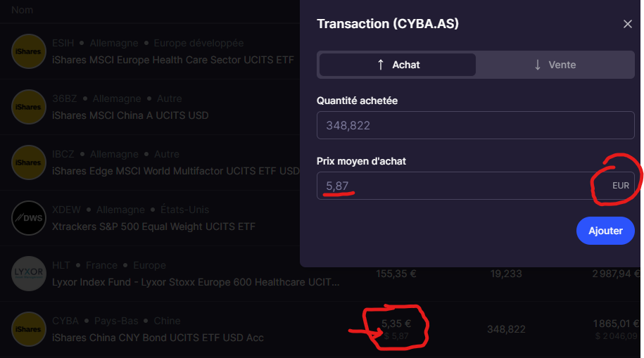Viewport: 644px width, 358px height.
Task: Click the Lyxor logo beside HLT
Action: pyautogui.click(x=29, y=274)
